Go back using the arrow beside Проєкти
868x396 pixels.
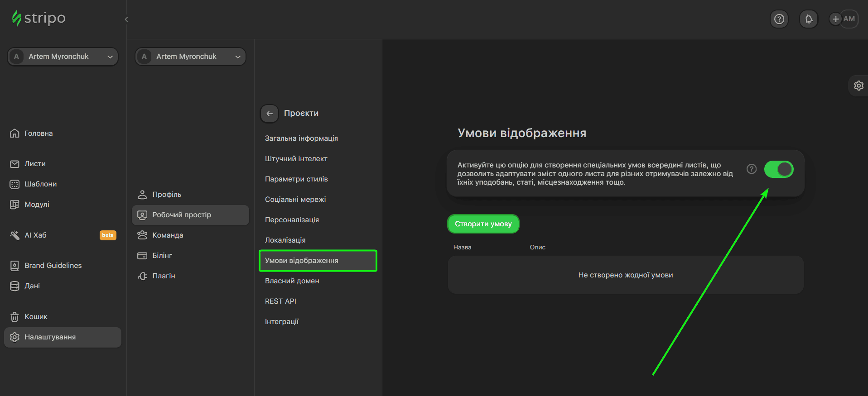pyautogui.click(x=270, y=114)
